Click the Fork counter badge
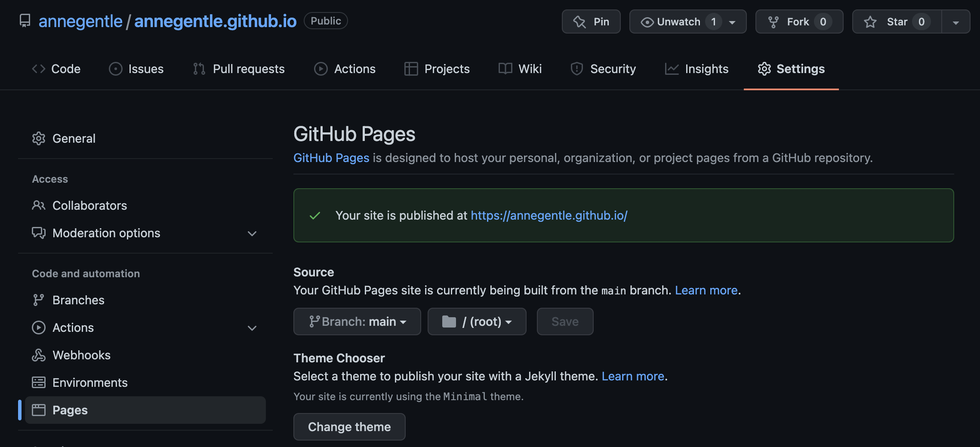Viewport: 980px width, 447px height. click(823, 21)
